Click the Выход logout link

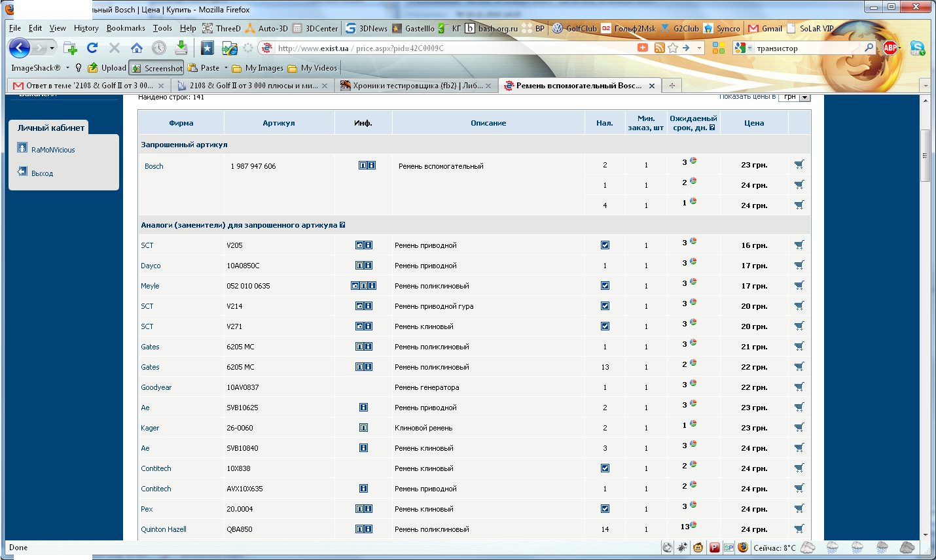tap(42, 173)
